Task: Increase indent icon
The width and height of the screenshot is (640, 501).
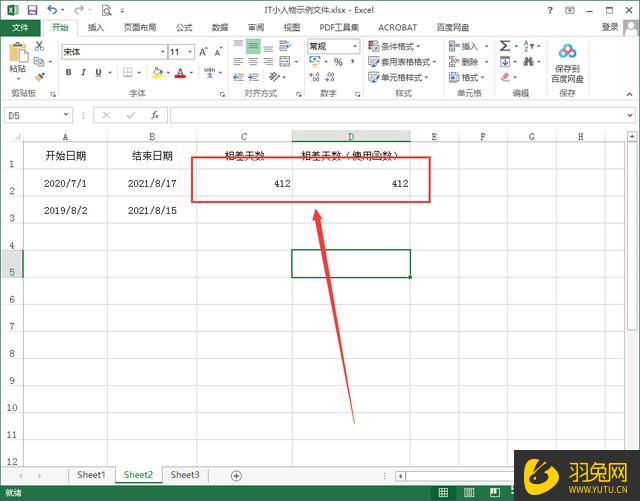Action: click(253, 77)
